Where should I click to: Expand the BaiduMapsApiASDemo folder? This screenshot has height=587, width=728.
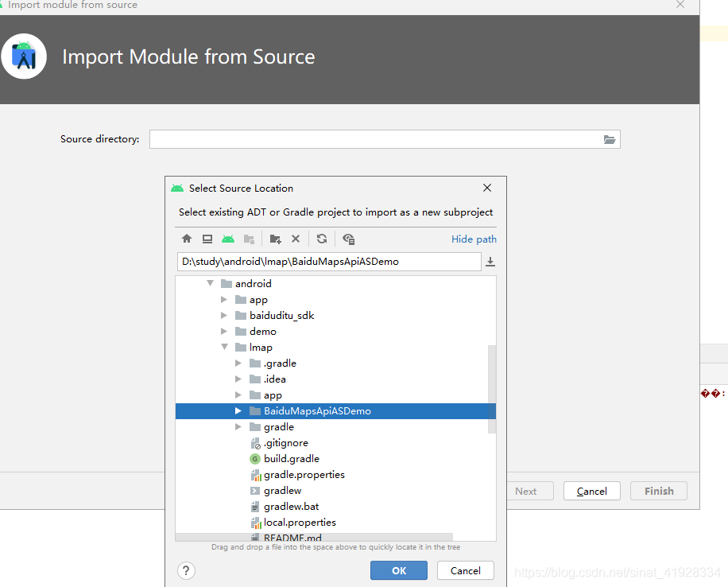(x=238, y=411)
